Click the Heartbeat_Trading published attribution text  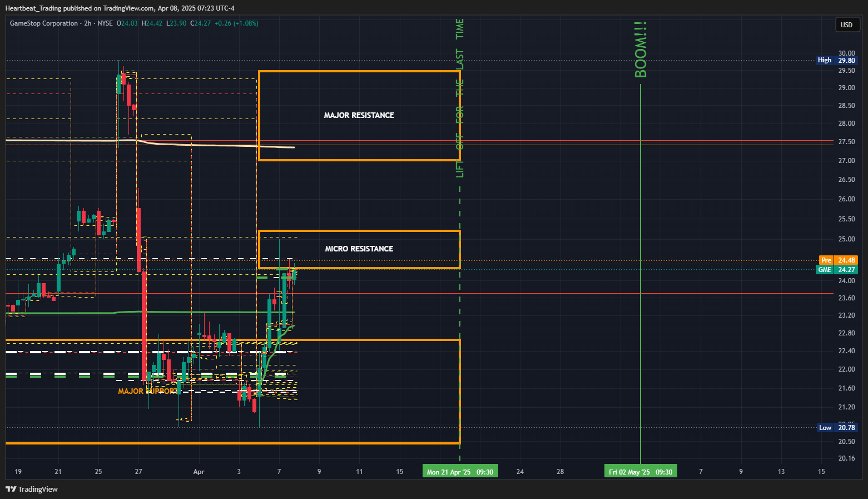pyautogui.click(x=120, y=8)
